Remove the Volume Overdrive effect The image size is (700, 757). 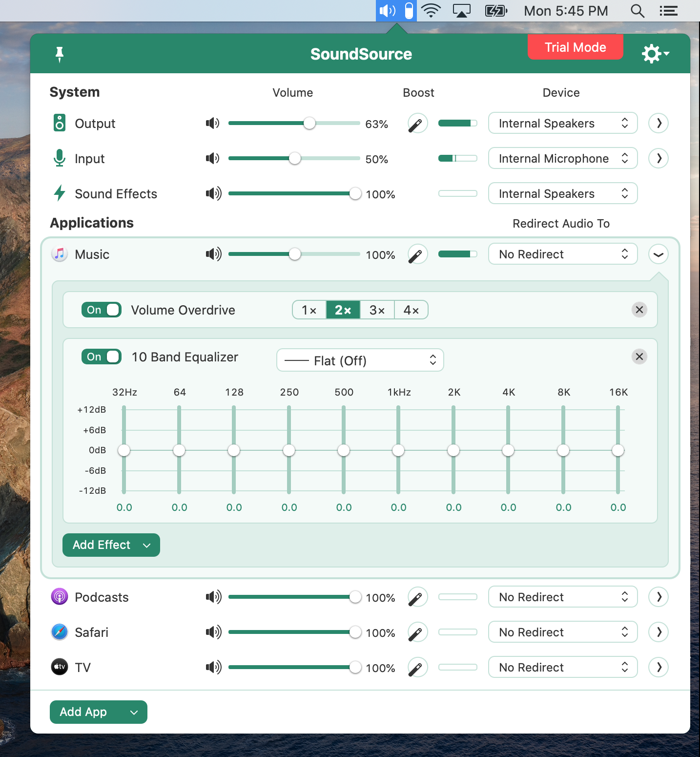click(639, 310)
